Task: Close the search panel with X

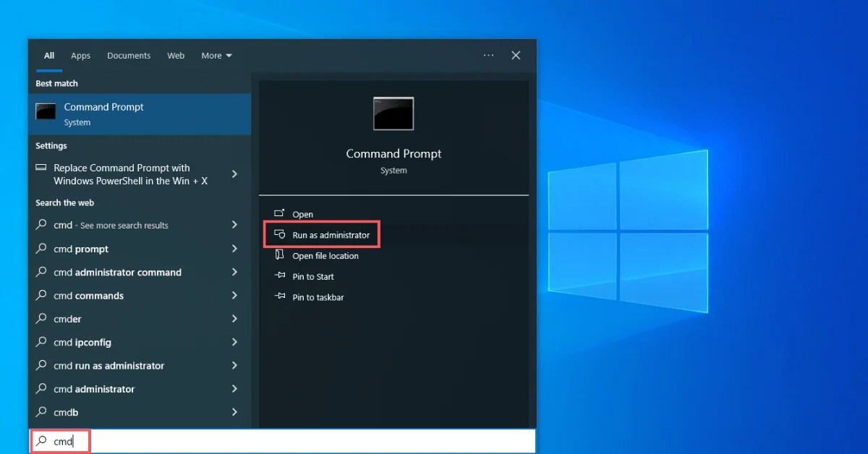Action: [x=516, y=56]
